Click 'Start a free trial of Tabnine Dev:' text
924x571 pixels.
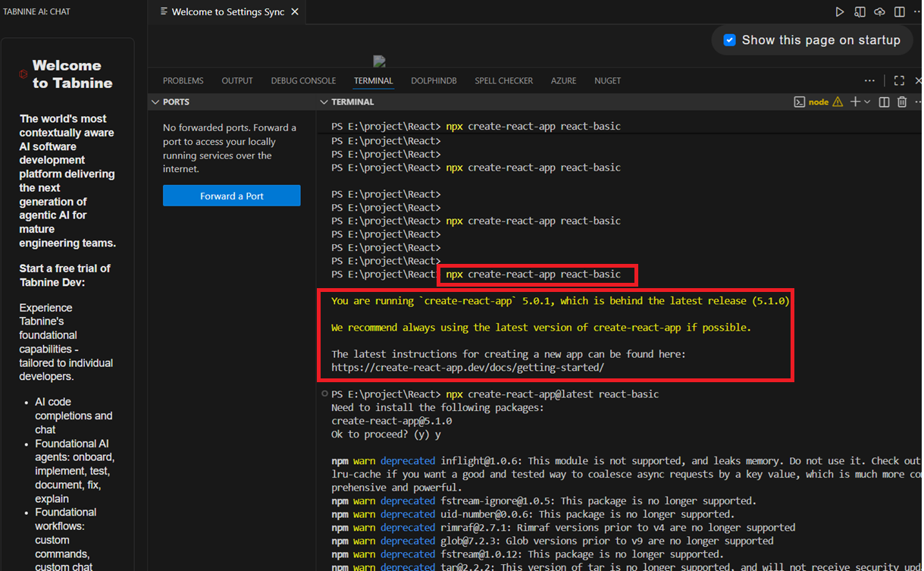click(x=65, y=275)
